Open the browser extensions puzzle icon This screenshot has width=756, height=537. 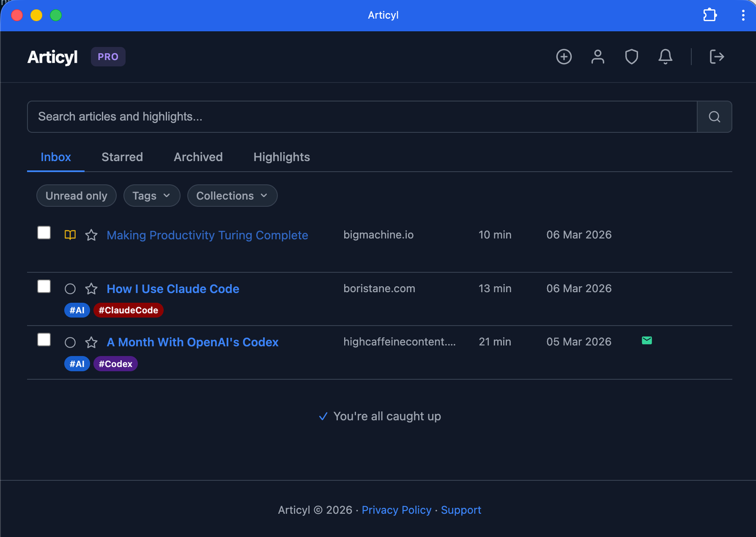click(x=710, y=15)
